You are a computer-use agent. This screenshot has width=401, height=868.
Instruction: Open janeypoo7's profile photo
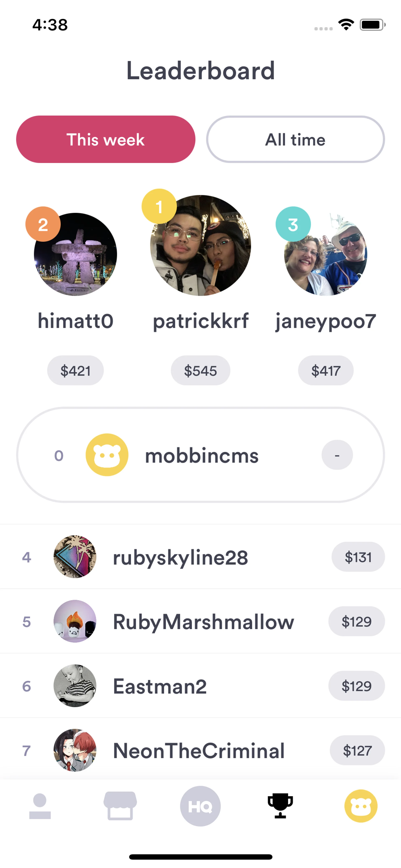tap(326, 254)
